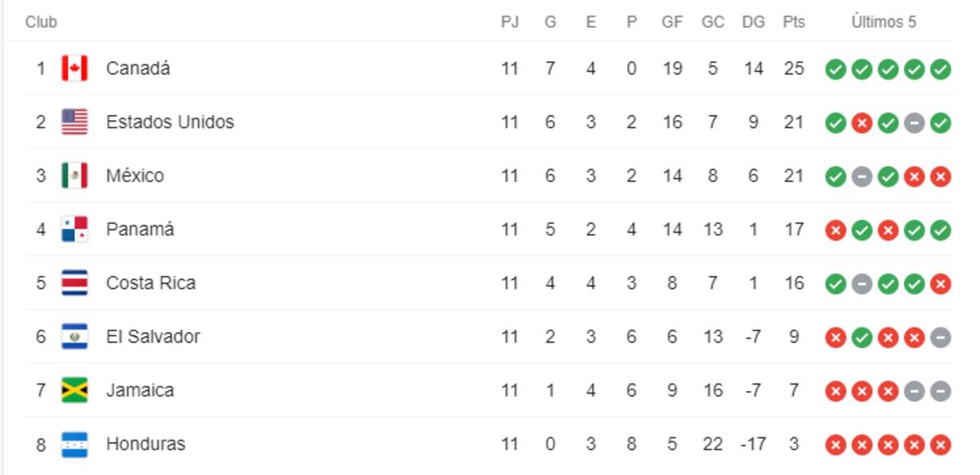Click the Jamaica flag icon
This screenshot has height=475, width=980.
pyautogui.click(x=74, y=390)
